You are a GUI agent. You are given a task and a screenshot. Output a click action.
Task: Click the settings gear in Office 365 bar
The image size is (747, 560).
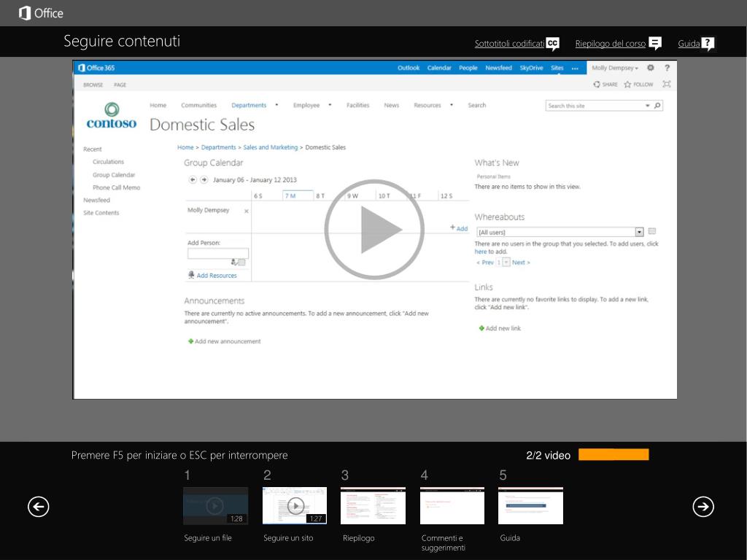pos(650,68)
